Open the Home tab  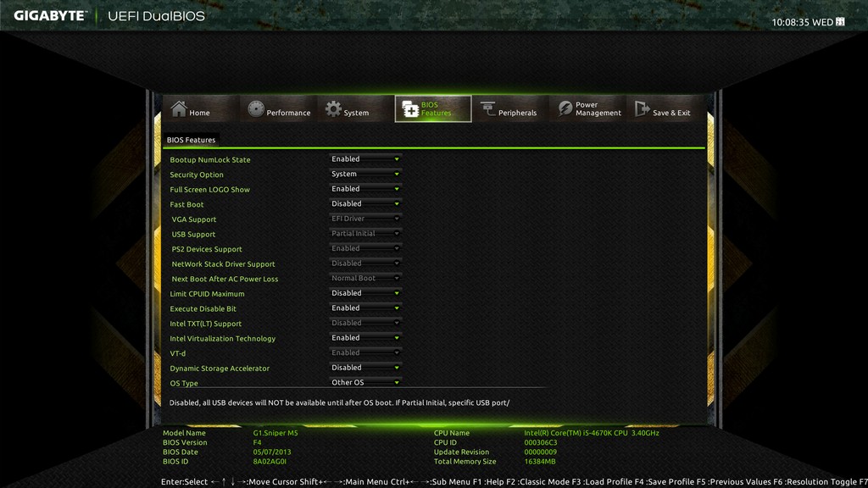(x=202, y=108)
